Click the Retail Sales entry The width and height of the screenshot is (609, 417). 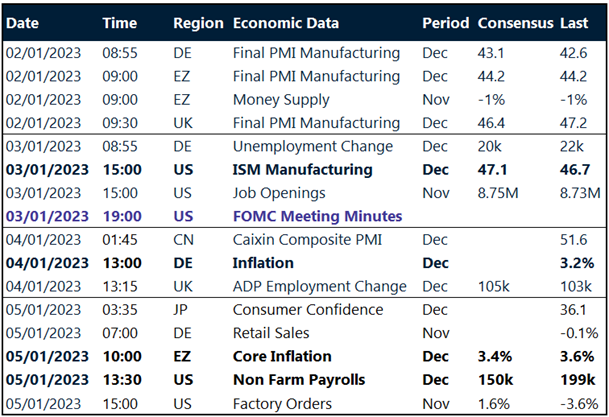271,333
